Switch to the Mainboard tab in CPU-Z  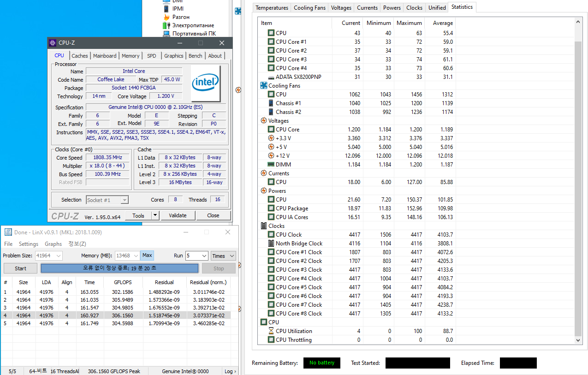(105, 56)
